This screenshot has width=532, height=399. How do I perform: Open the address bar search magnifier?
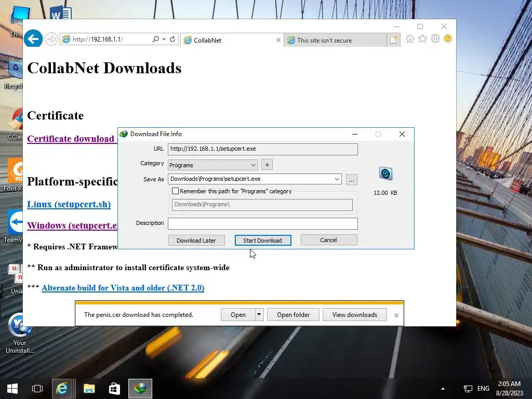coord(155,39)
